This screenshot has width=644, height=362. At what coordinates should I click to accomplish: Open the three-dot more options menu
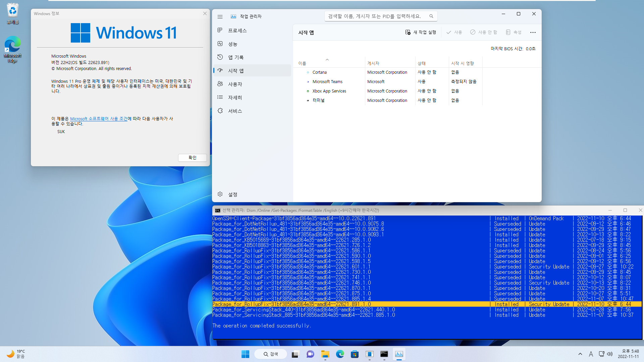[x=533, y=33]
